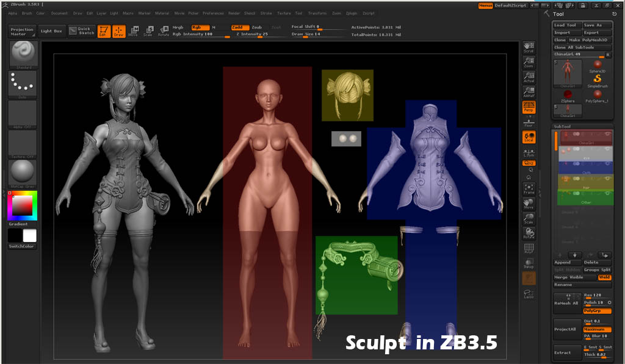Collapse the SubTool section header
The height and width of the screenshot is (364, 625).
tap(562, 127)
